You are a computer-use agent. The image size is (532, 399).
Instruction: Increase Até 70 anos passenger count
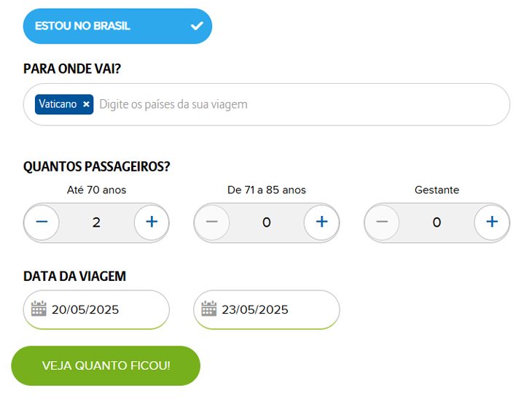(x=152, y=222)
